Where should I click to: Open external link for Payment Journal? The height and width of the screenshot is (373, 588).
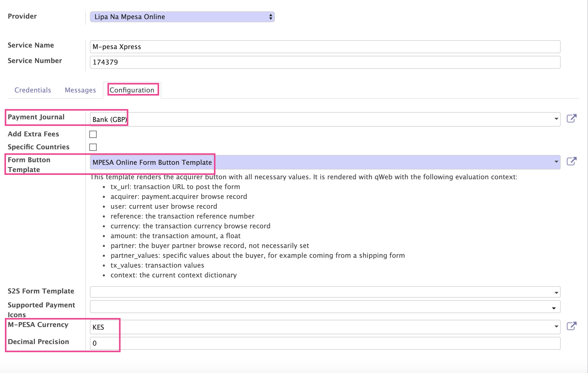coord(571,119)
